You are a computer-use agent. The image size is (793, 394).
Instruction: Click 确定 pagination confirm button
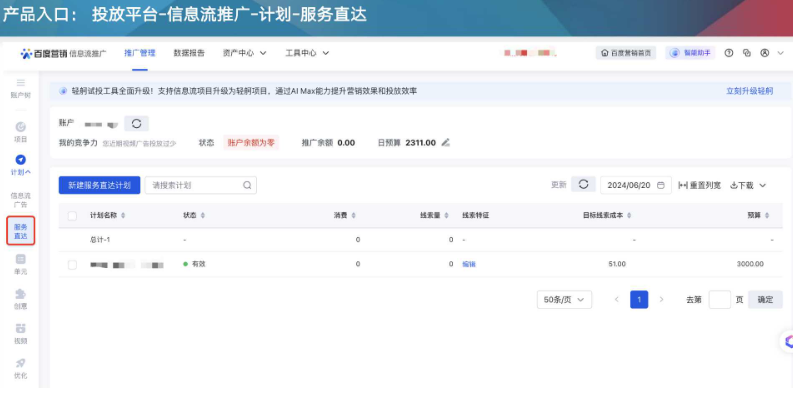click(x=765, y=299)
